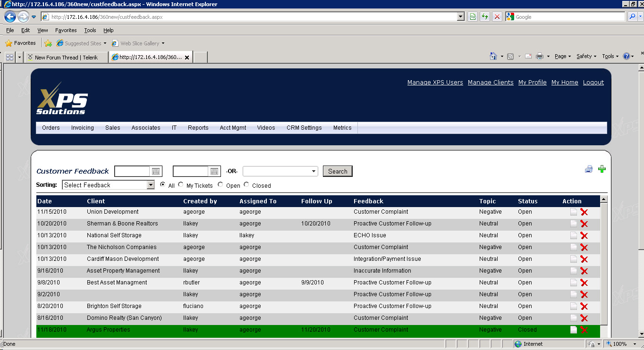644x350 pixels.
Task: Click the compatibility view icon
Action: click(473, 17)
